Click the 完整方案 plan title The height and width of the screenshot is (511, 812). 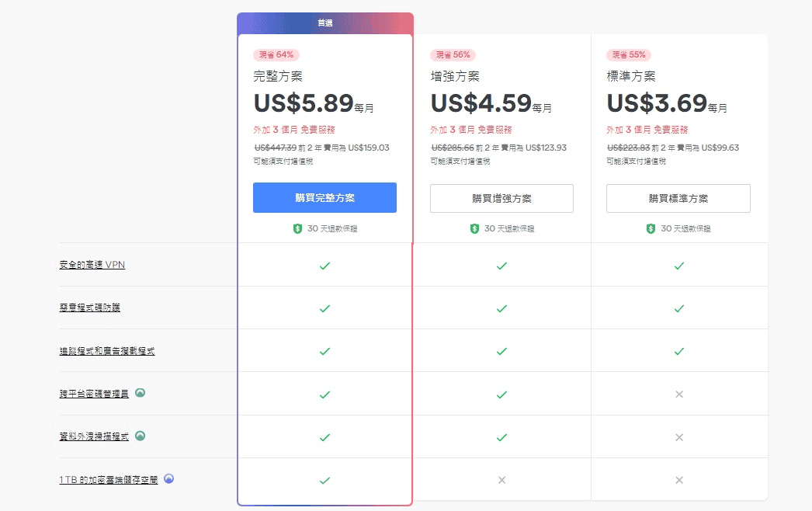(x=278, y=76)
